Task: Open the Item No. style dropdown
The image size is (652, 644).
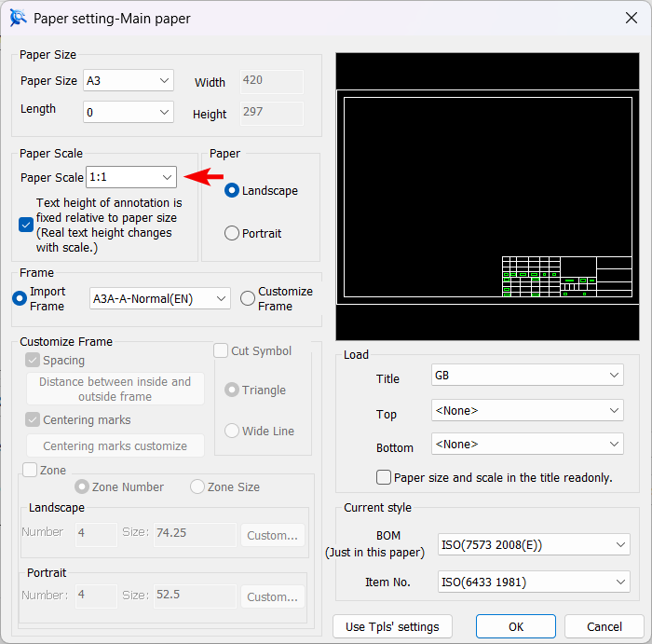Action: pyautogui.click(x=534, y=582)
